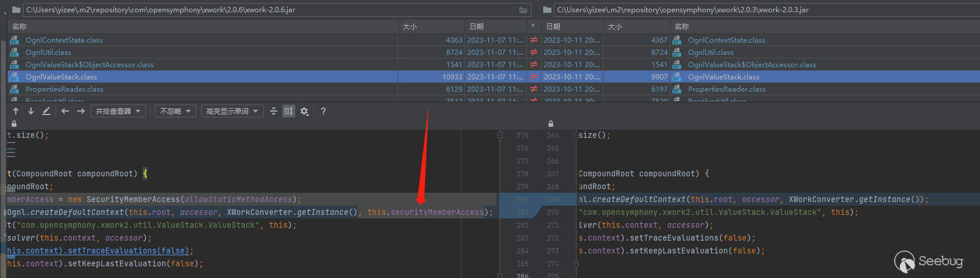The width and height of the screenshot is (980, 278).
Task: Click the collapse unchanged fragments icon
Action: point(274,111)
